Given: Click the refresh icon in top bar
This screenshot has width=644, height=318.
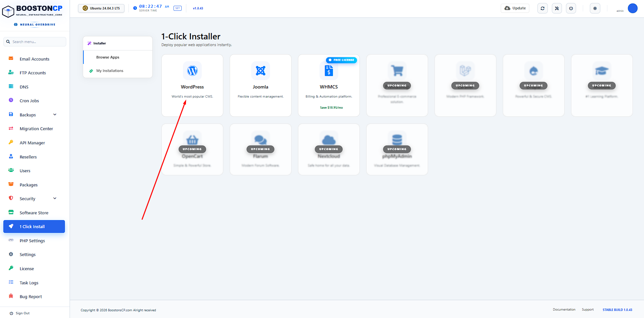Looking at the screenshot, I should [x=542, y=8].
